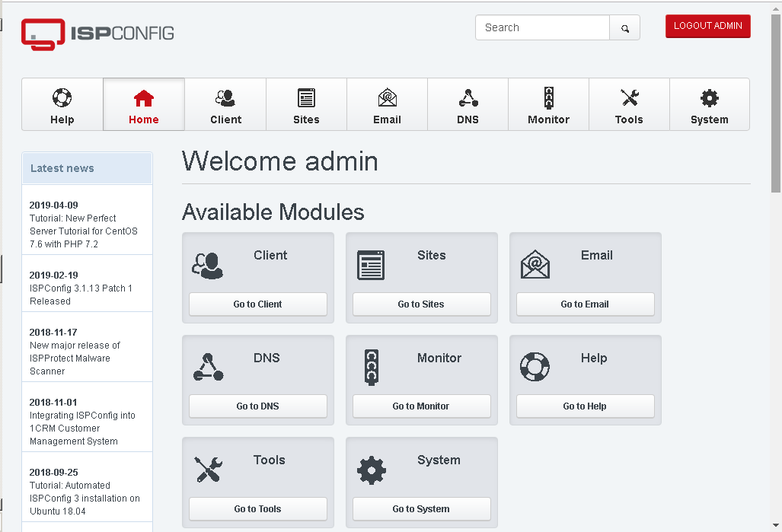
Task: Click the Go to Help button
Action: [x=585, y=406]
